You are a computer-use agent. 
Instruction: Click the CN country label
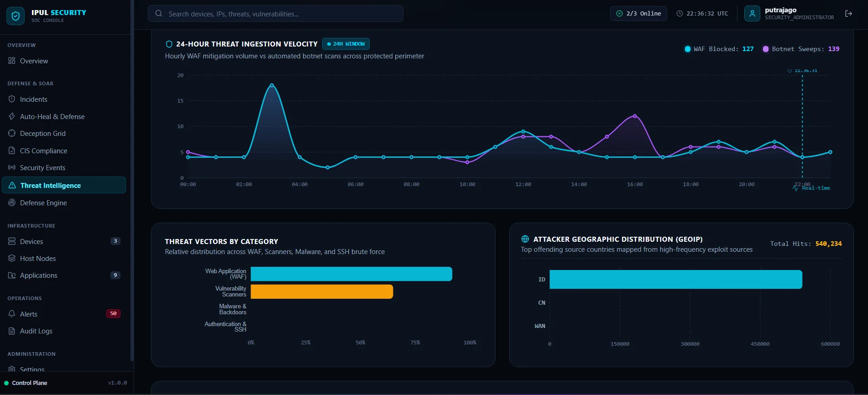coord(542,303)
